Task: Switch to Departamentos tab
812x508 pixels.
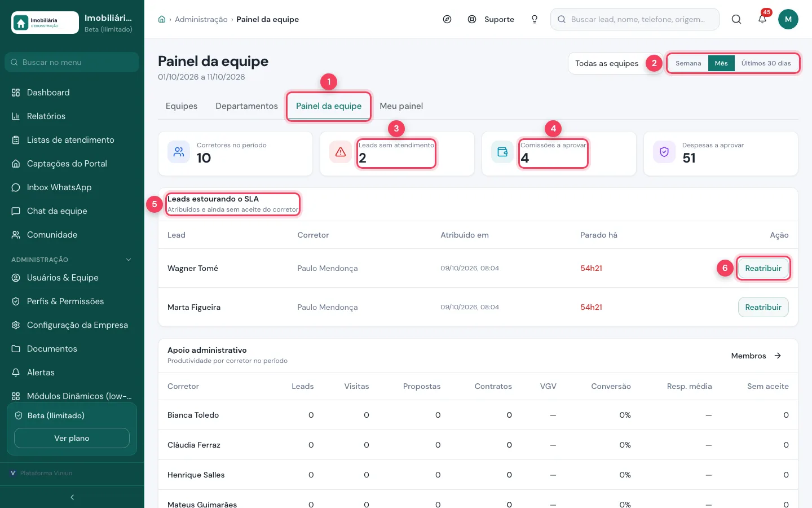Action: pyautogui.click(x=246, y=106)
